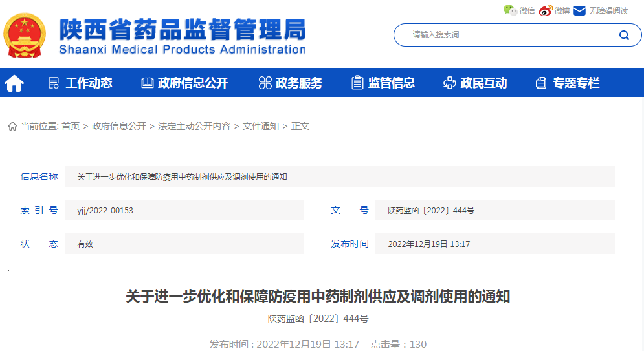Click the envelope icon for 无障碍阅读
644x351 pixels.
click(579, 10)
